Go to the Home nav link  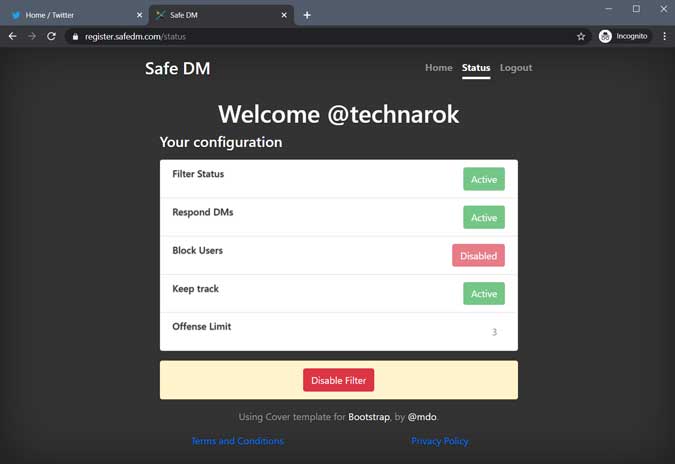pos(439,68)
